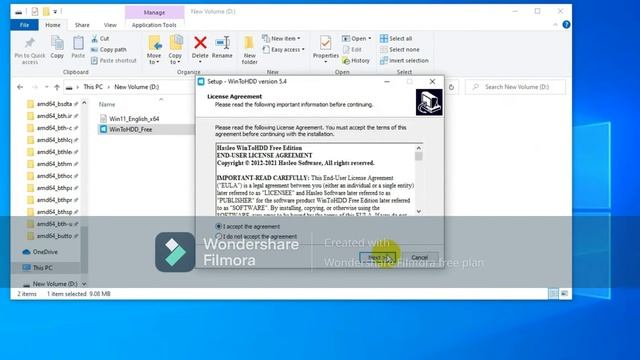Switch to the Share ribbon tab
The width and height of the screenshot is (640, 360).
82,25
